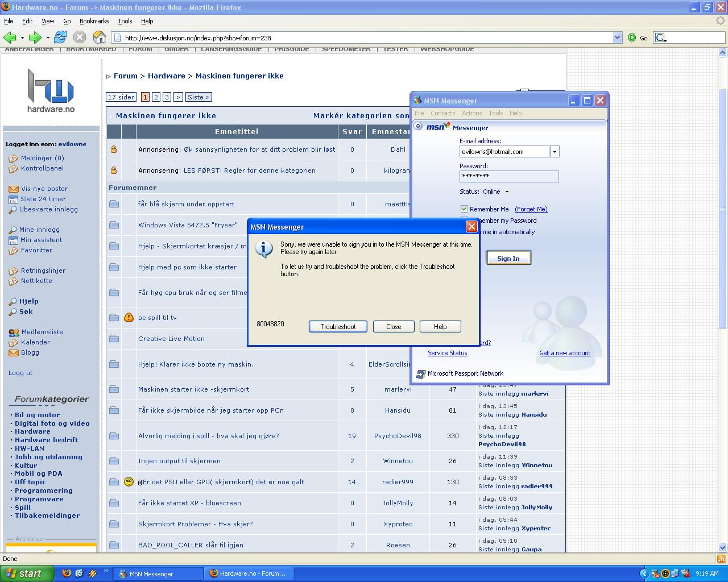Click Meldinger (0) sidebar icon
This screenshot has width=728, height=582.
[x=14, y=159]
